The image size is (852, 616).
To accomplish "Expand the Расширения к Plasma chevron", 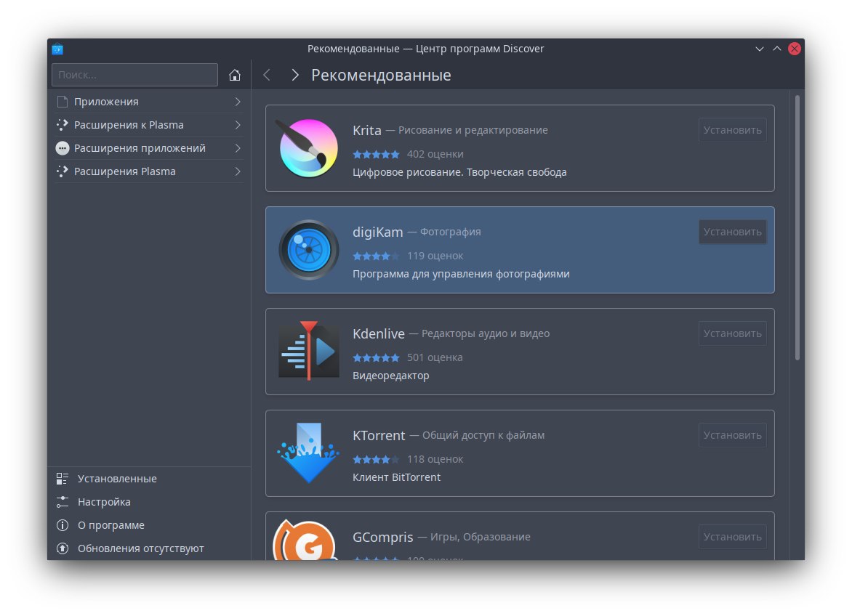I will pos(238,125).
